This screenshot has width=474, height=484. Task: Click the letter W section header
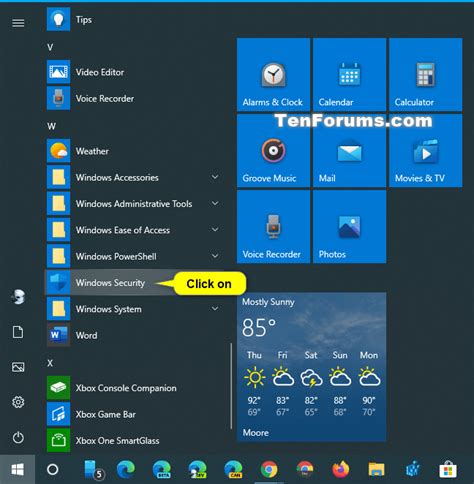pos(51,126)
